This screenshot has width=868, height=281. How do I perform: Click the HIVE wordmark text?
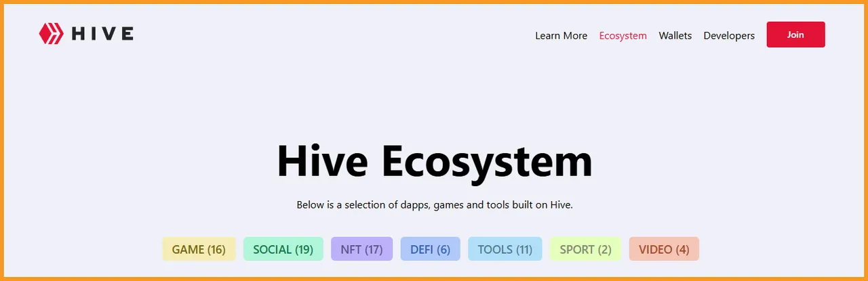coord(102,34)
